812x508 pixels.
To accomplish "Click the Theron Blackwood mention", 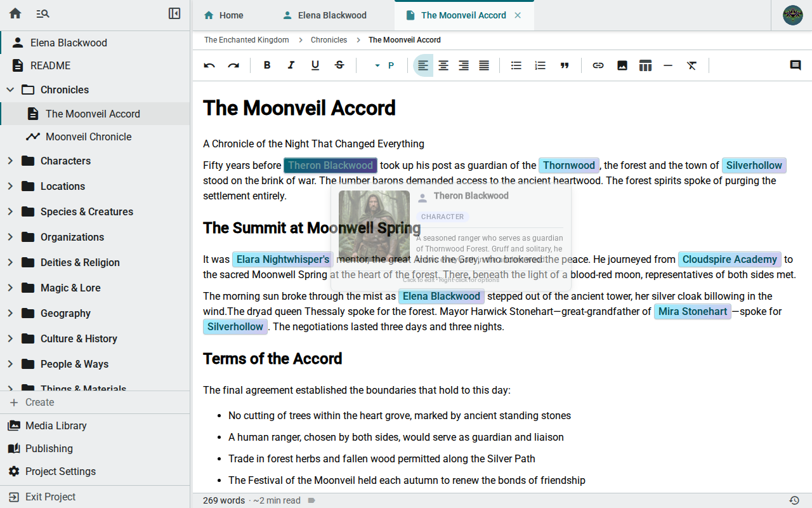I will [331, 165].
